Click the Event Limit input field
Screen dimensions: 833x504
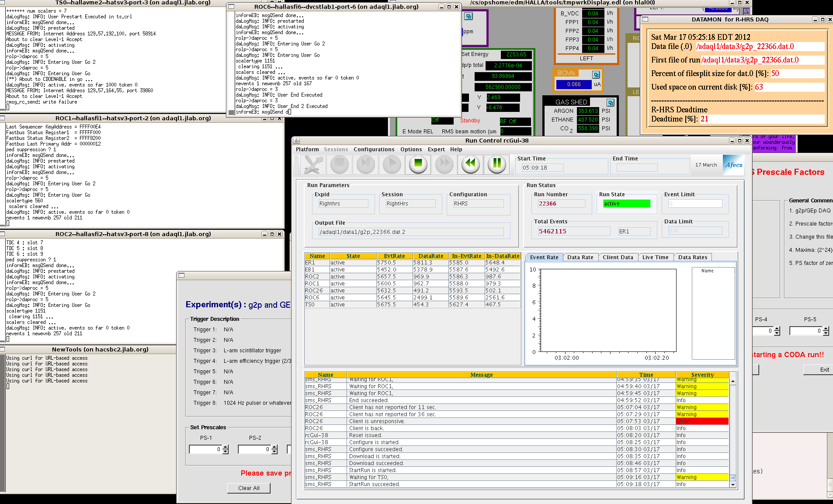point(695,204)
